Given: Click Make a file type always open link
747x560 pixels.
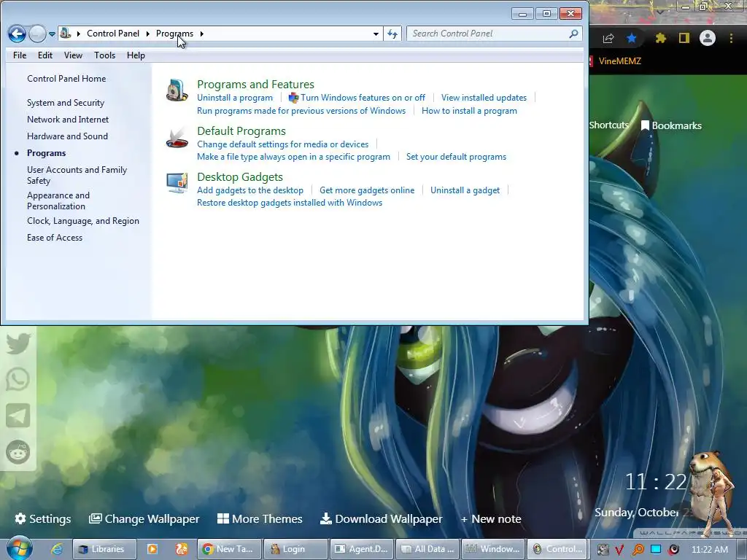Looking at the screenshot, I should 293,157.
